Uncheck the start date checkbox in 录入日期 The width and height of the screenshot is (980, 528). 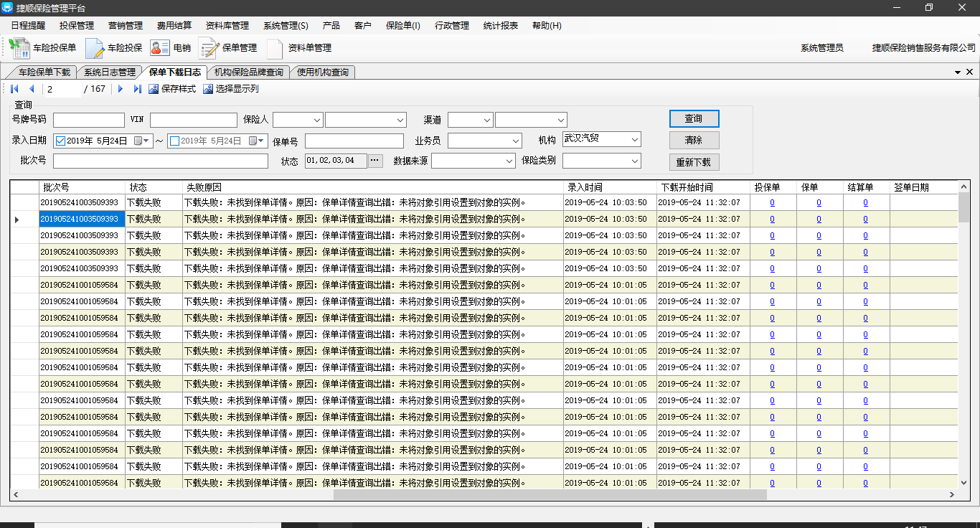click(60, 141)
